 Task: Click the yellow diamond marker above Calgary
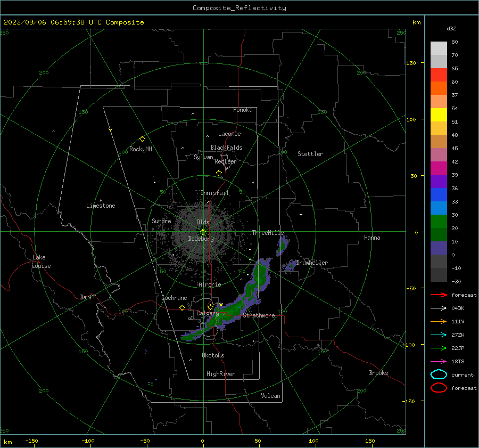click(210, 307)
